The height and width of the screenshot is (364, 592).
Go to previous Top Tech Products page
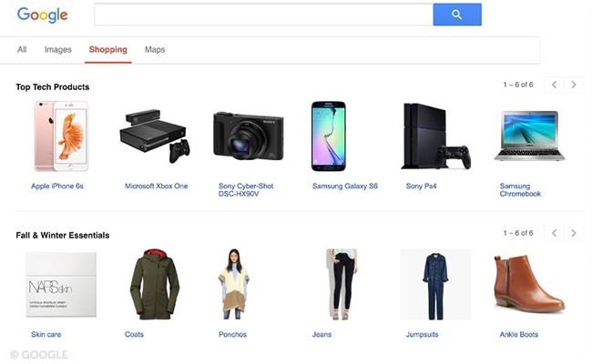pos(554,85)
